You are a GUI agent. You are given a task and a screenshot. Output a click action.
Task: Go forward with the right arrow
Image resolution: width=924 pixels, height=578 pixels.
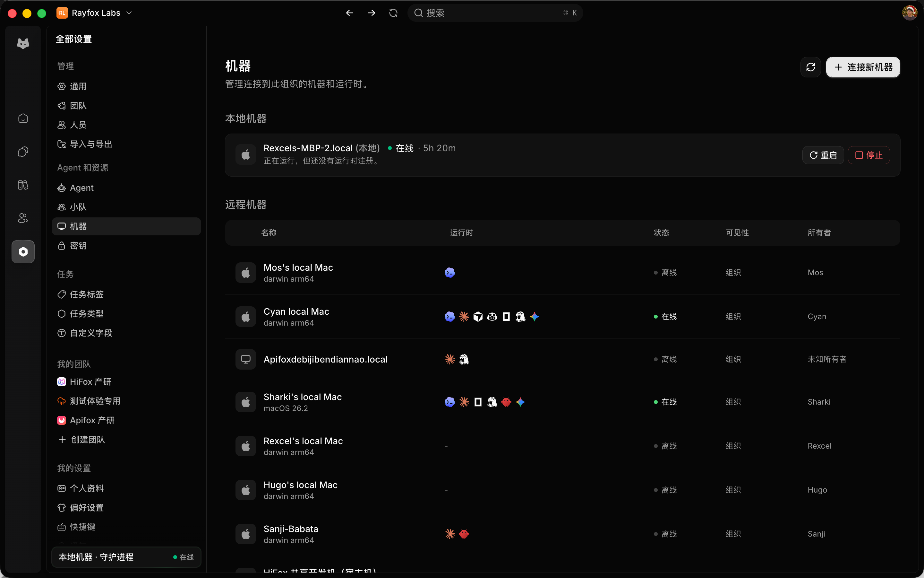(371, 13)
